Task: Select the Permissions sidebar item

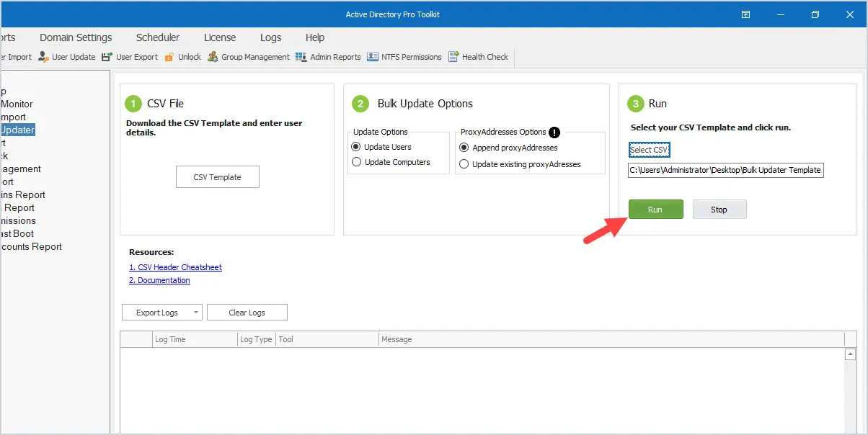Action: coord(18,220)
